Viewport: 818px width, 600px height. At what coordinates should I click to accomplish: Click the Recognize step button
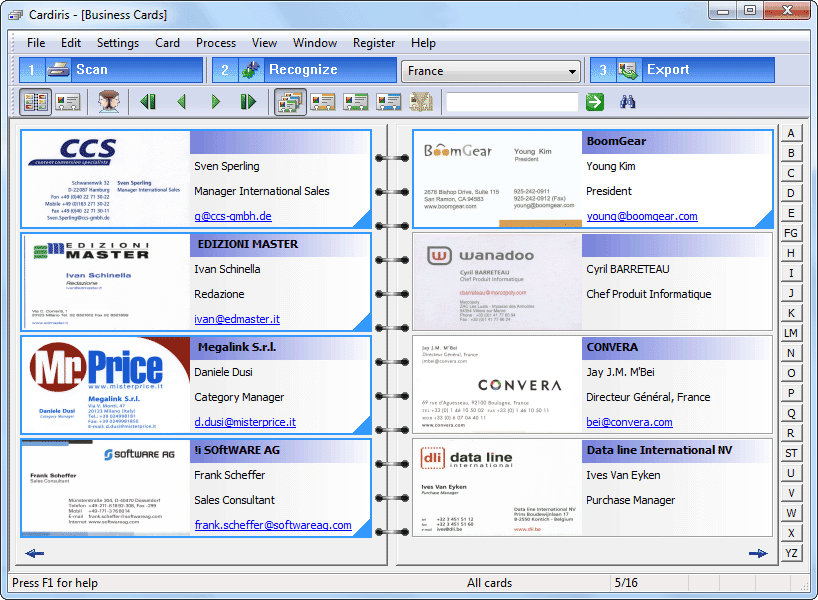[x=304, y=70]
